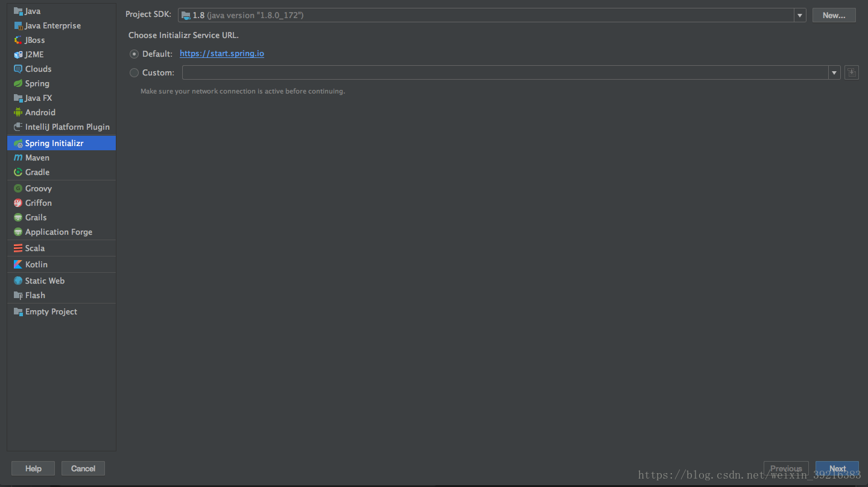
Task: Open the Project SDK dropdown arrow
Action: tap(800, 16)
